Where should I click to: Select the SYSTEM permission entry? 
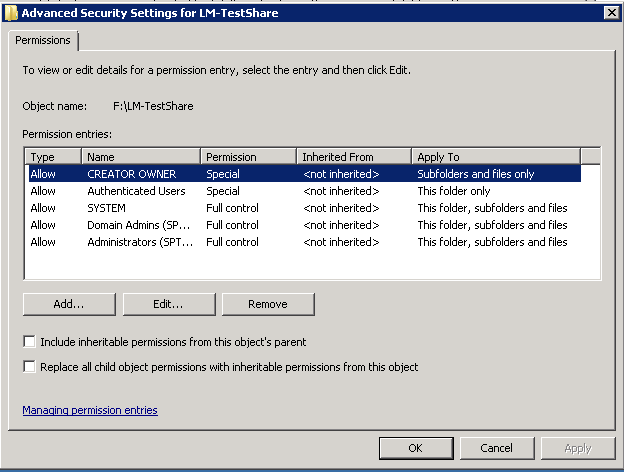[x=305, y=208]
